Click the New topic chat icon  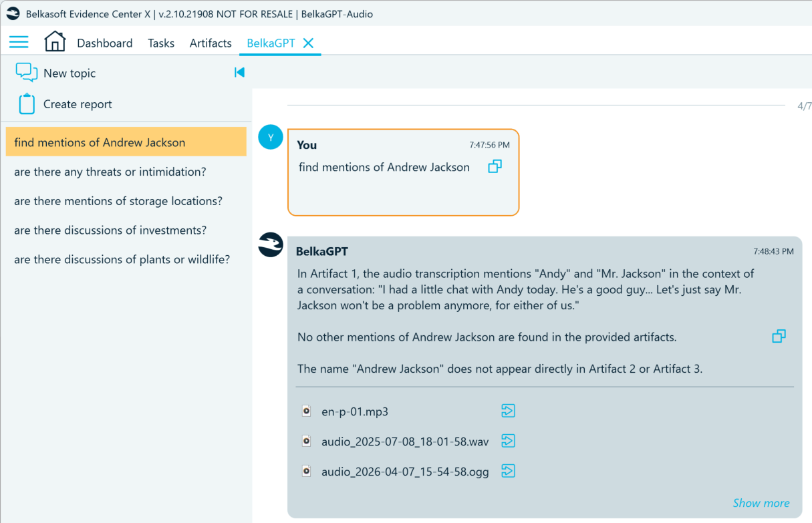pos(26,73)
